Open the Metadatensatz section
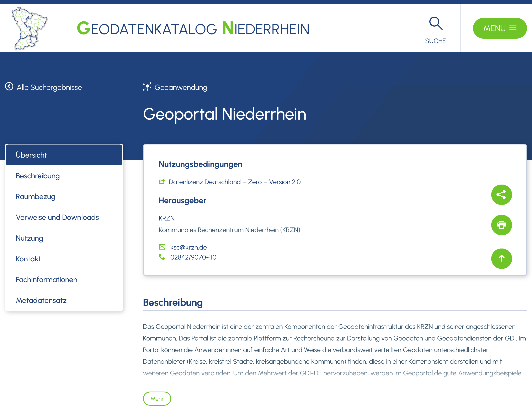This screenshot has width=532, height=409. pos(41,300)
